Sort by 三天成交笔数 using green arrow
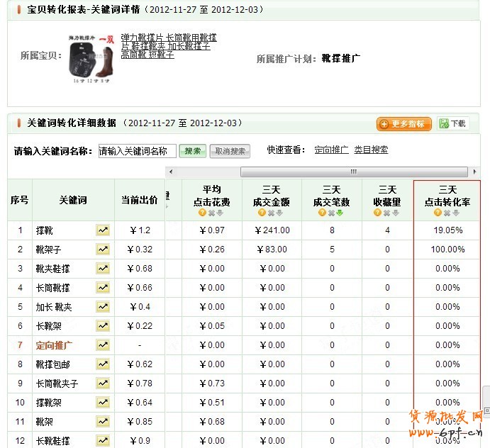This screenshot has height=448, width=490. click(340, 213)
